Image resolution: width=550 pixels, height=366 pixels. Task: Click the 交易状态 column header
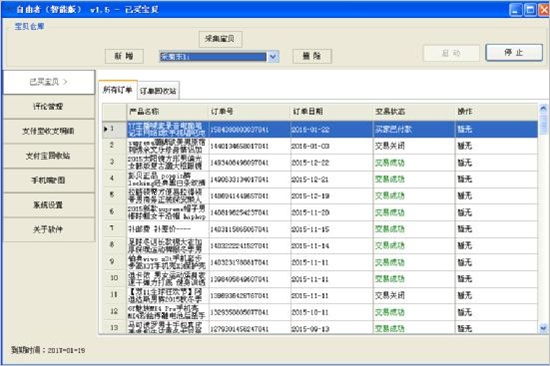[x=414, y=112]
